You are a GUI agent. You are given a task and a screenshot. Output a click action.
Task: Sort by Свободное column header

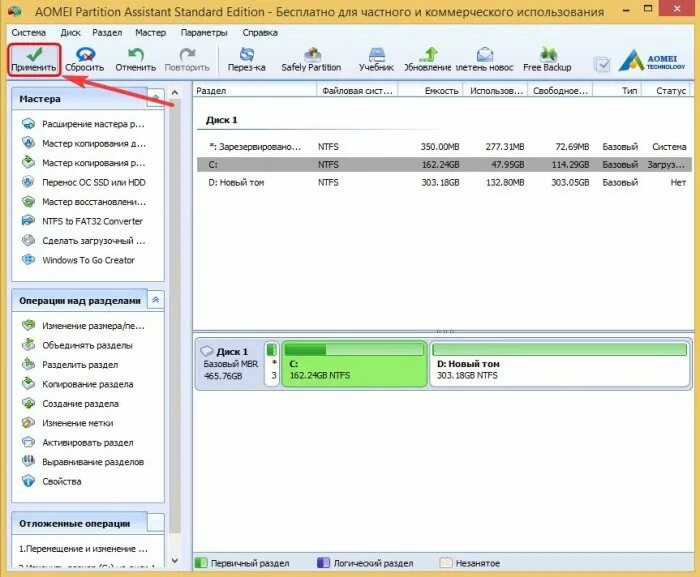point(560,91)
